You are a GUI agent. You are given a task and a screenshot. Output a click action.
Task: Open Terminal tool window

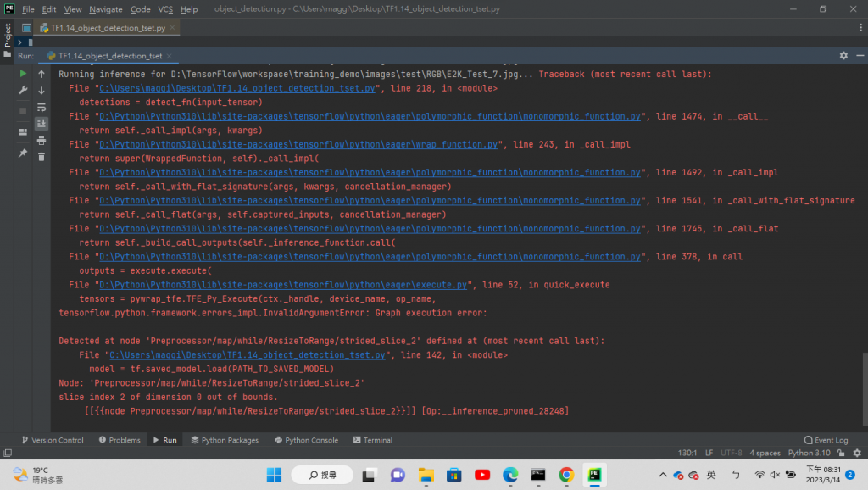(x=373, y=440)
